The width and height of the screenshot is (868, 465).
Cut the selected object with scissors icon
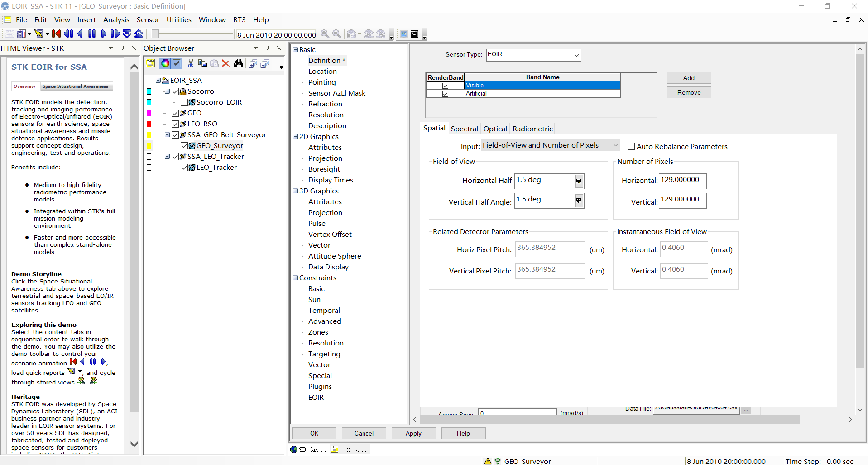(190, 63)
